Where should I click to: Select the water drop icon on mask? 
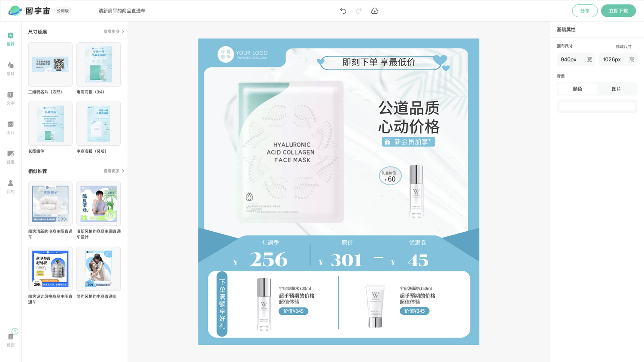tap(249, 196)
